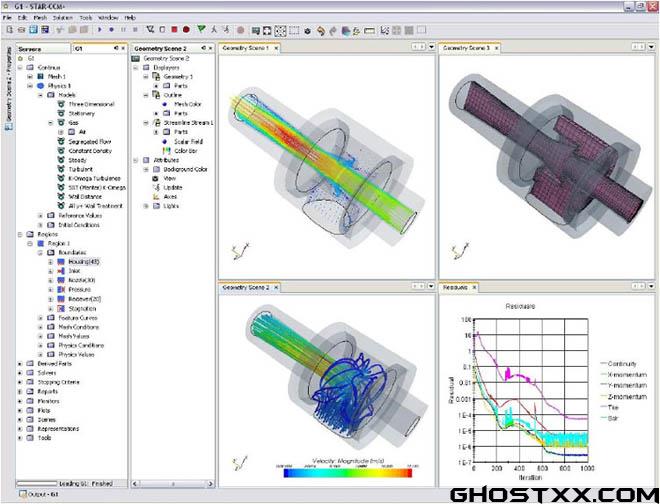Image resolution: width=660 pixels, height=504 pixels.
Task: Close the Residuals tab
Action: [x=474, y=288]
